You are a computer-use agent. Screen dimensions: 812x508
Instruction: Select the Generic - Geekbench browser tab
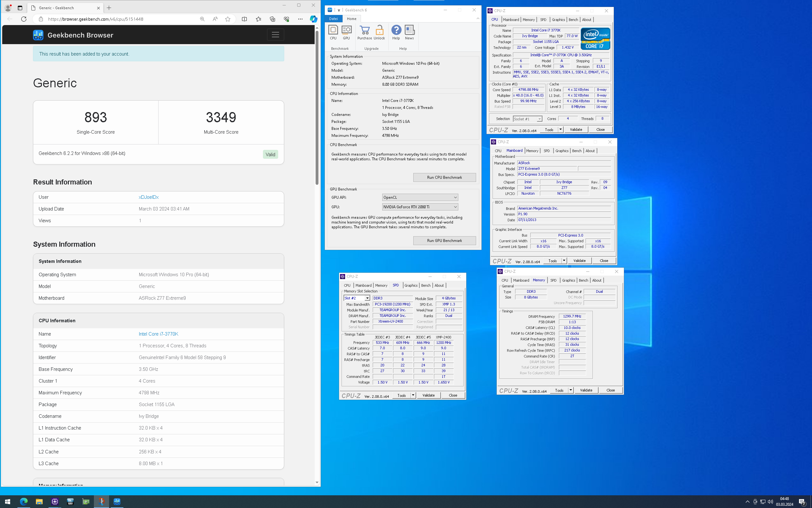pyautogui.click(x=65, y=8)
